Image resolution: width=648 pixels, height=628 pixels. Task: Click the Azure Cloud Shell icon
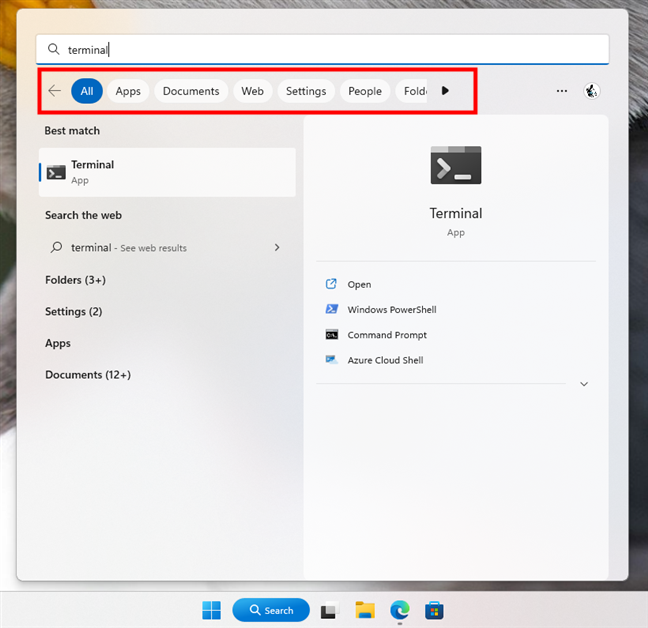[x=332, y=359]
